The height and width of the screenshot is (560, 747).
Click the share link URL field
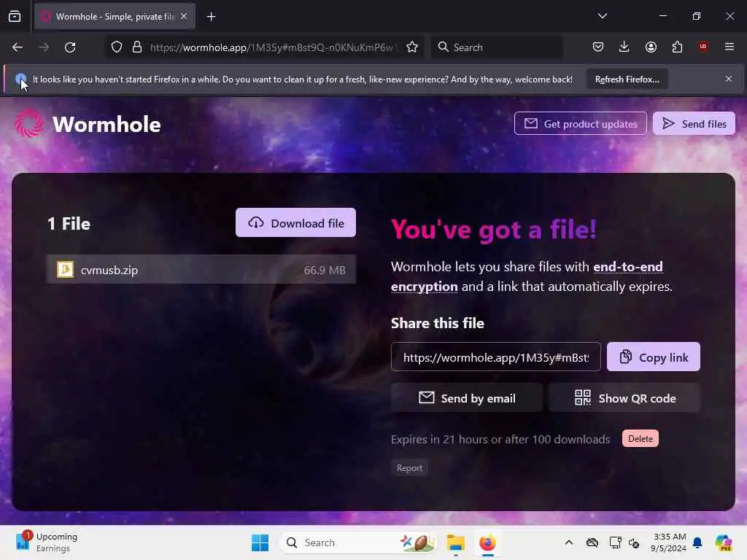(496, 357)
